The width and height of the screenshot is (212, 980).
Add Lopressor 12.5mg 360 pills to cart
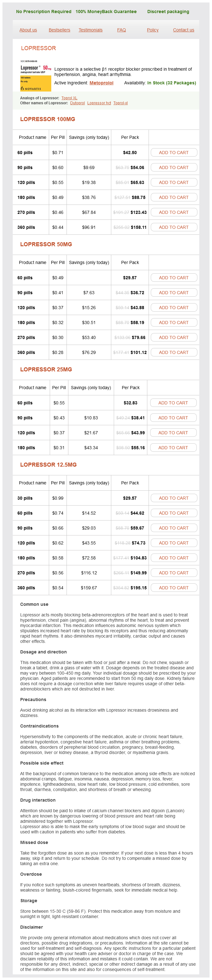pos(174,588)
